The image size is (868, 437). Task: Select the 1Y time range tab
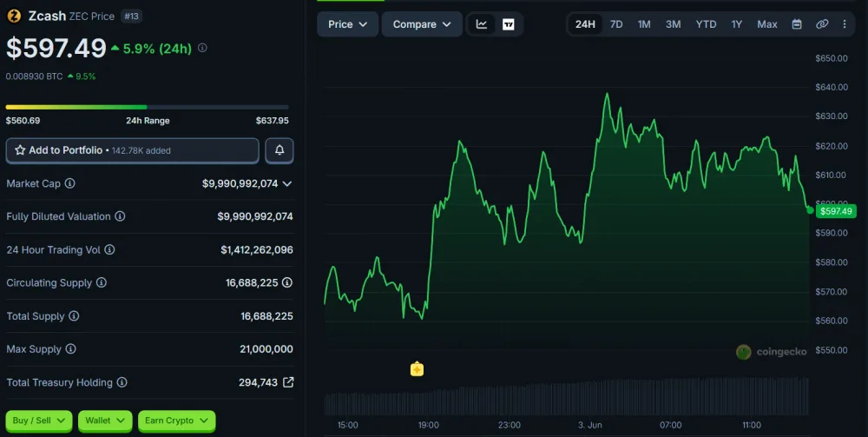(x=736, y=24)
